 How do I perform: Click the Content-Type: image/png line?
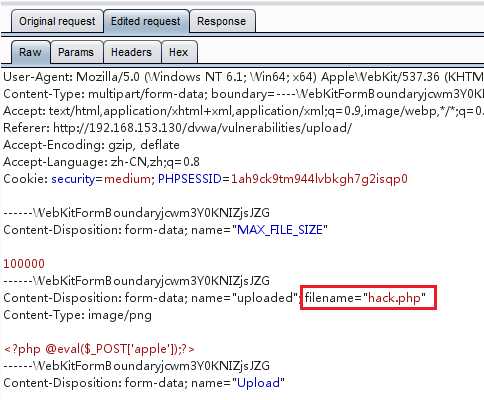pos(77,315)
